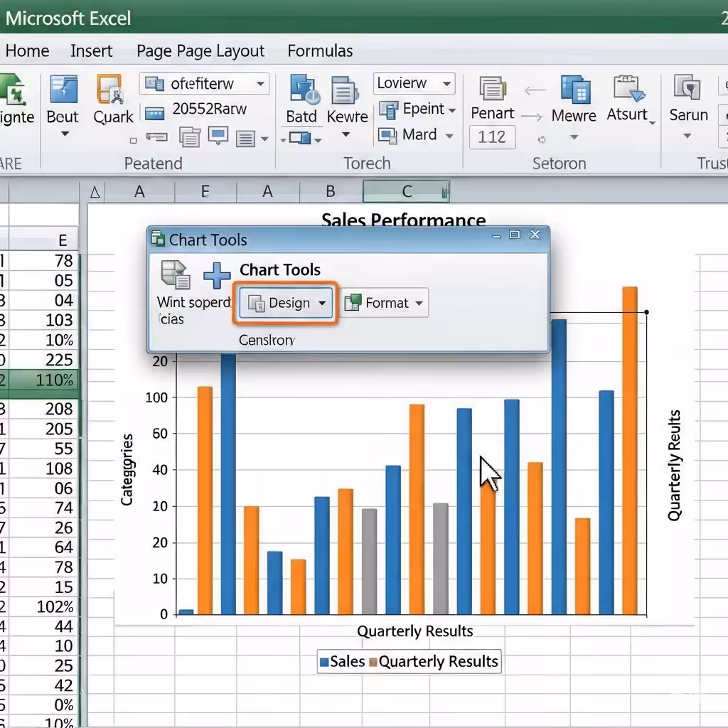Click the Epeint button
The width and height of the screenshot is (728, 728).
click(412, 109)
